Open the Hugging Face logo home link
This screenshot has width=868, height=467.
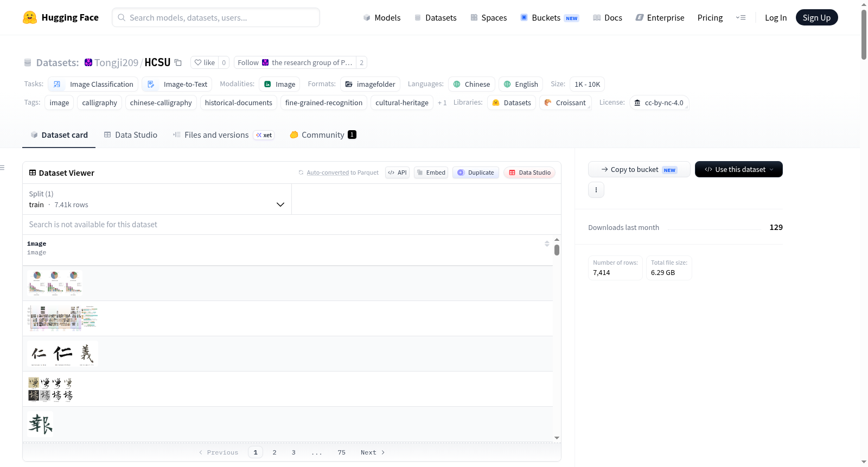[61, 17]
